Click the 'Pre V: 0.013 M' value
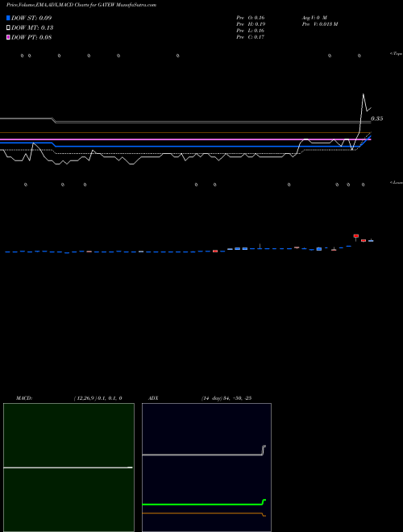 pos(319,24)
